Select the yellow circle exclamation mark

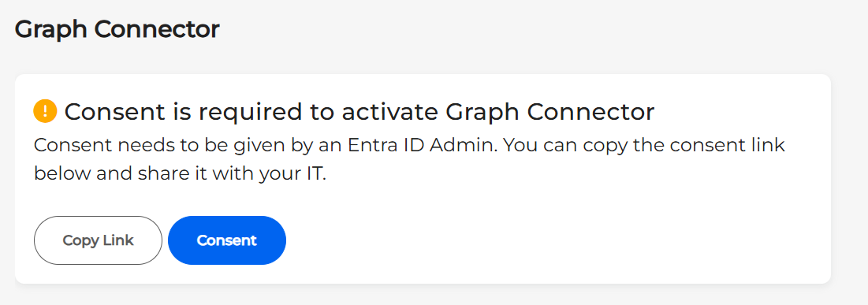tap(46, 110)
